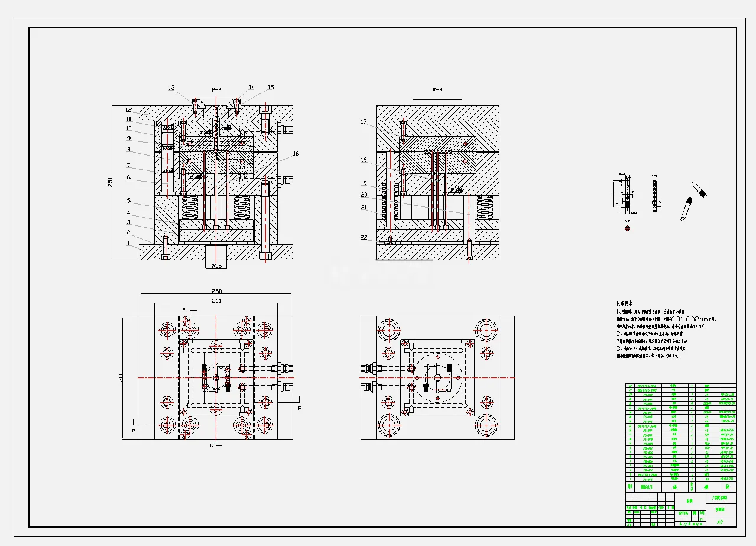Select part callout number 17
This screenshot has width=756, height=546.
pyautogui.click(x=364, y=122)
